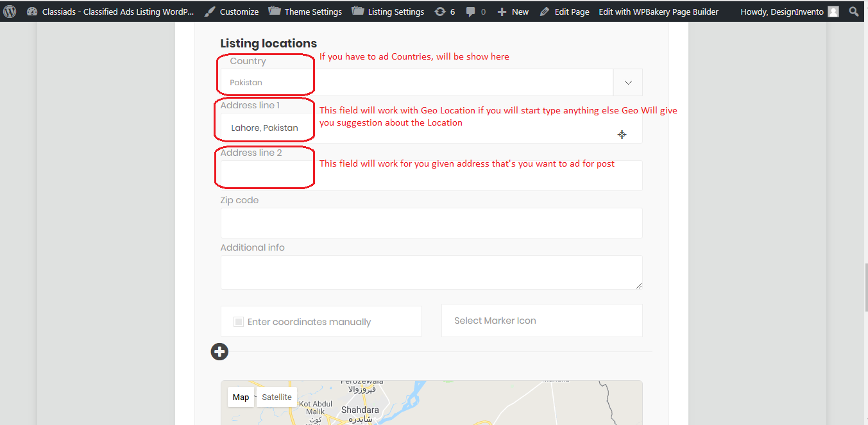
Task: Click the user avatar thumbnail
Action: (833, 12)
